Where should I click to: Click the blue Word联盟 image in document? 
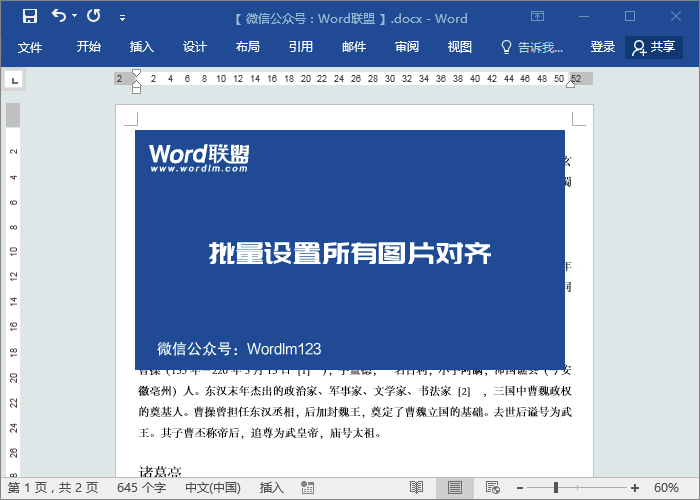tap(350, 250)
